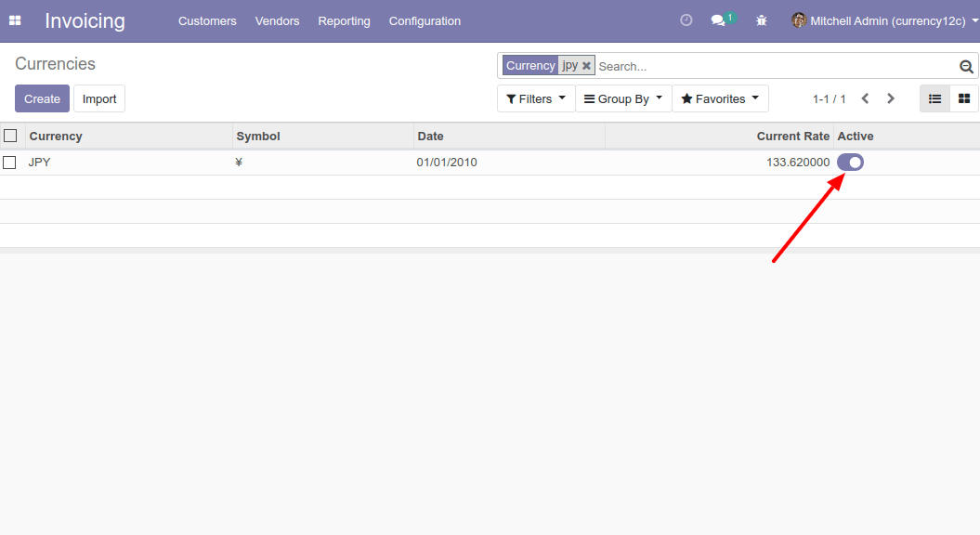Image resolution: width=980 pixels, height=535 pixels.
Task: Open the Reporting menu
Action: point(345,20)
